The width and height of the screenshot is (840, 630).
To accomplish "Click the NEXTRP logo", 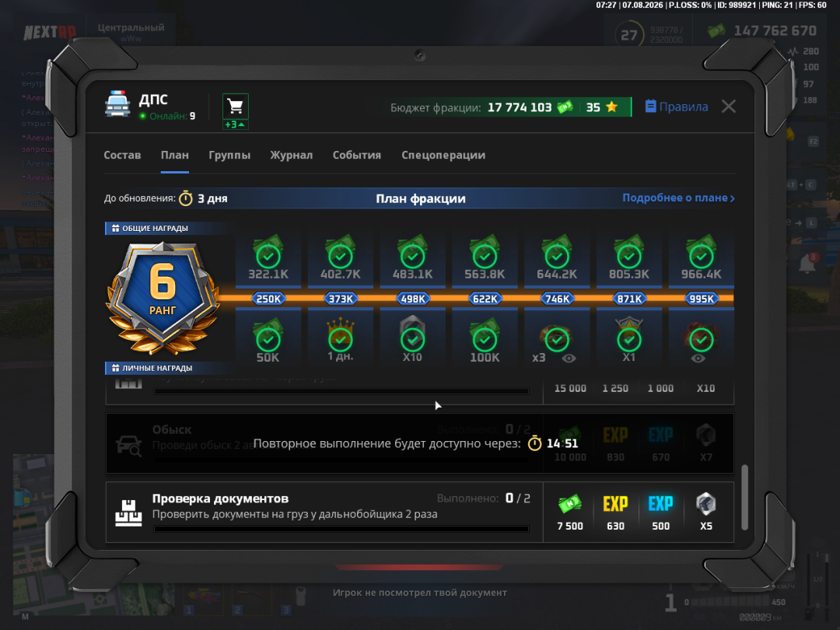I will click(x=49, y=33).
